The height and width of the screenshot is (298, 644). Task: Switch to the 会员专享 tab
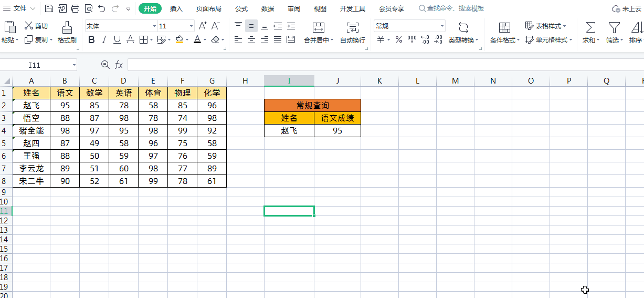click(x=392, y=8)
